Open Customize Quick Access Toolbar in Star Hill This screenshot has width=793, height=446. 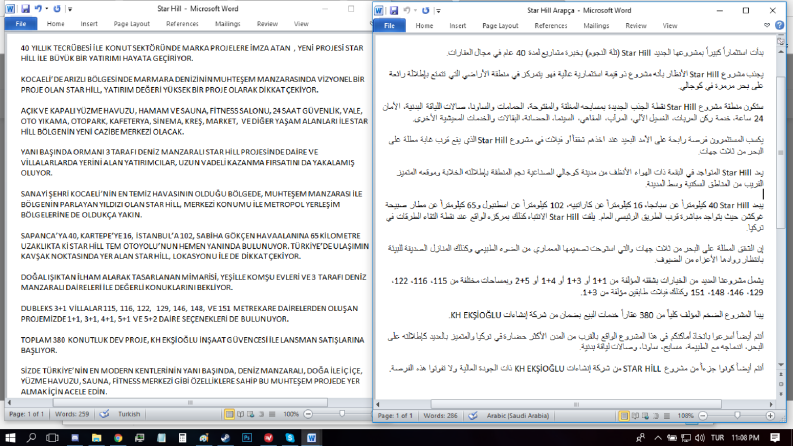[70, 9]
